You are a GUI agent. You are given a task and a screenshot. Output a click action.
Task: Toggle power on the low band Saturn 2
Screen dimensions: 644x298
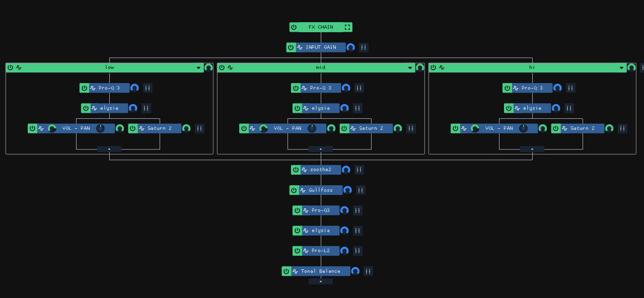tap(133, 128)
